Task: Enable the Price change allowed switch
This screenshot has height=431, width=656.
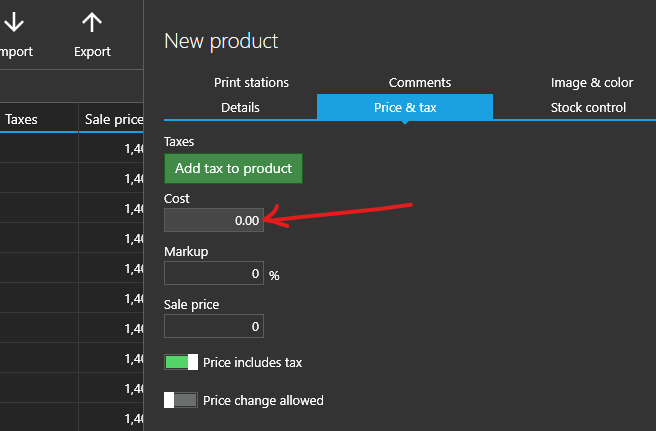Action: coord(181,400)
